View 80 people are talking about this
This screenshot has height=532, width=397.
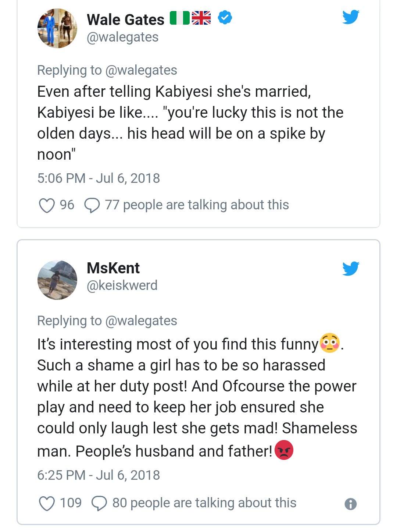point(204,503)
